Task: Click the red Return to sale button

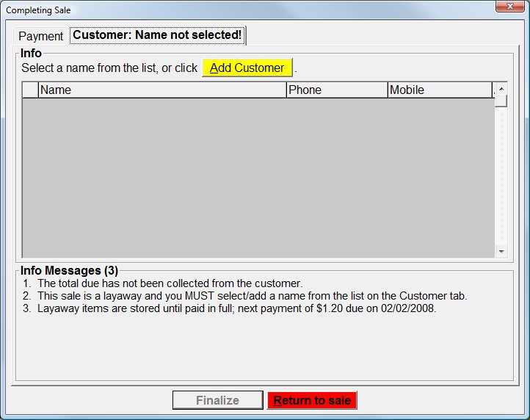Action: click(312, 400)
